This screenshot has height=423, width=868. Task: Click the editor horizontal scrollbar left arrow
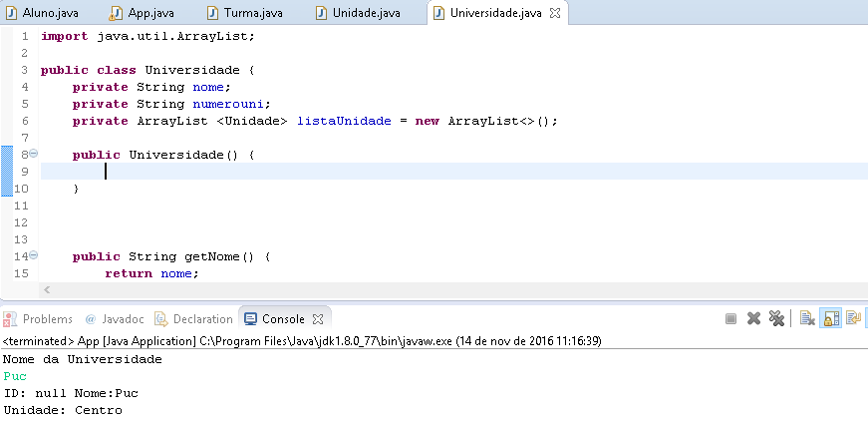(x=47, y=289)
